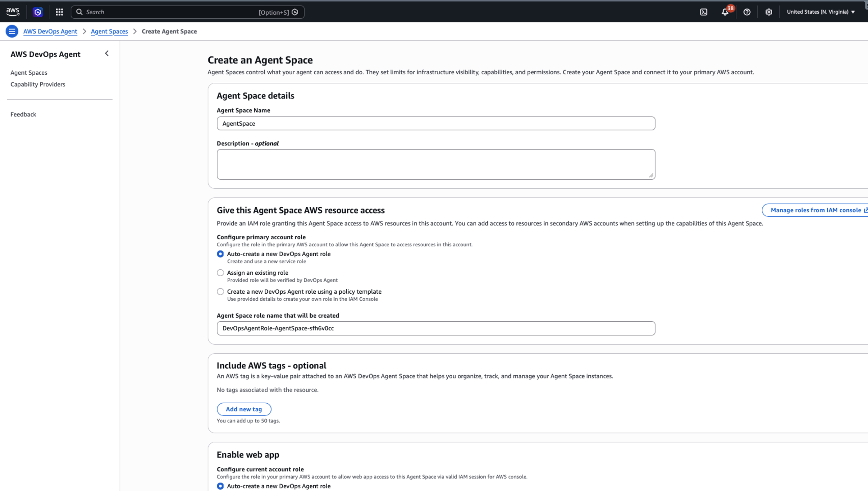
Task: Click You can add up to 50 tags text
Action: click(248, 421)
